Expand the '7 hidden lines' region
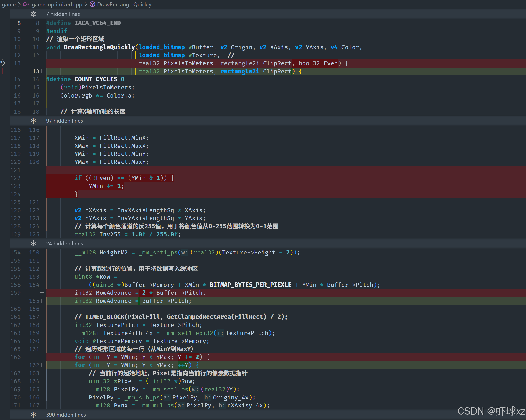Viewport: 526px width, 420px height. tap(63, 14)
